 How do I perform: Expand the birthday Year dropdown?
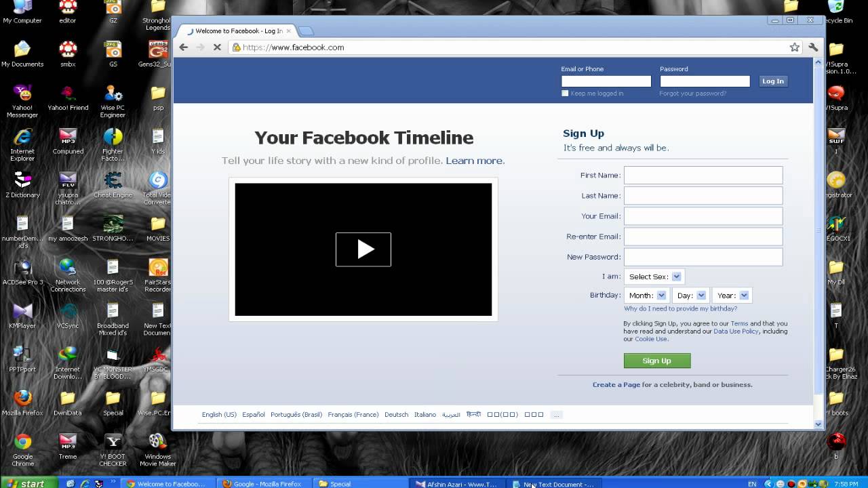pos(732,296)
